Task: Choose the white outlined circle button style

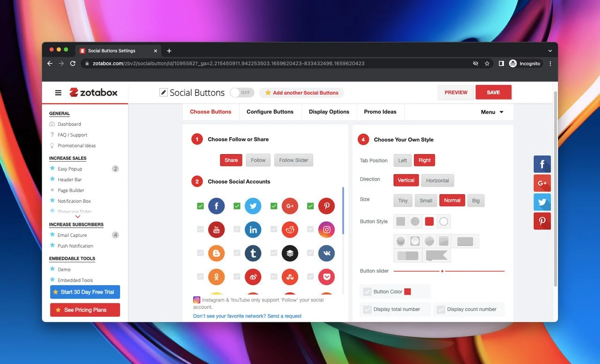Action: (443, 221)
